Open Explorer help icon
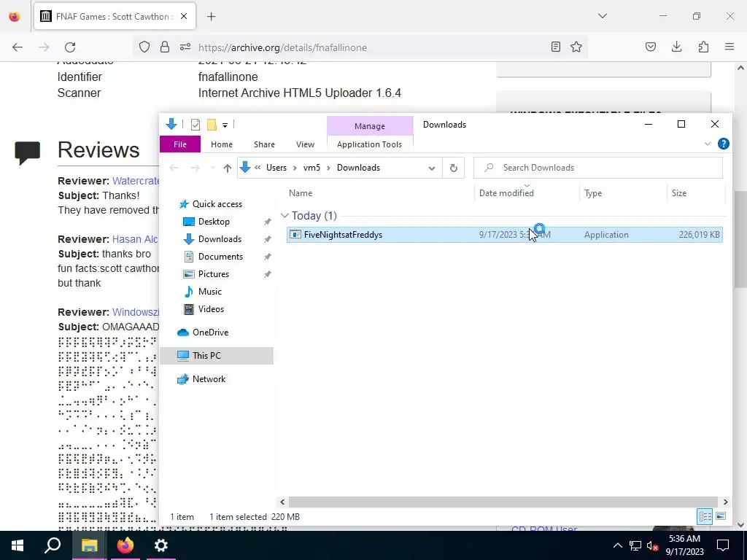Image resolution: width=747 pixels, height=560 pixels. 723,144
